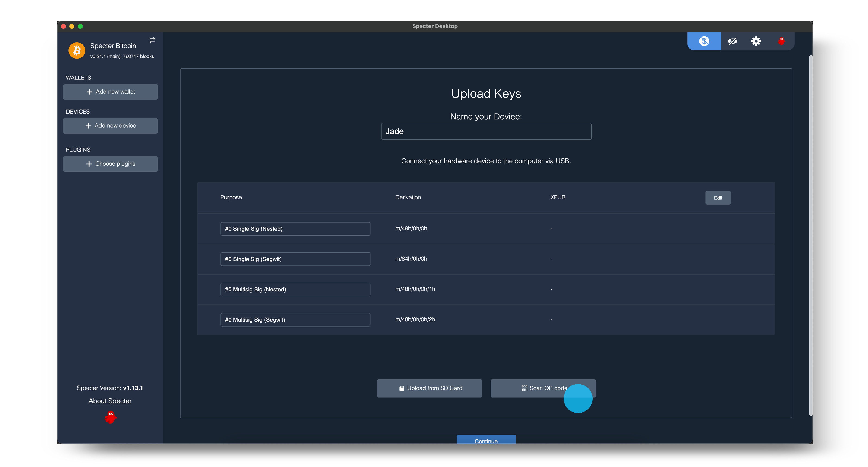This screenshot has width=868, height=467.
Task: Edit the #0 Single Sig (Nested) purpose field
Action: click(295, 229)
